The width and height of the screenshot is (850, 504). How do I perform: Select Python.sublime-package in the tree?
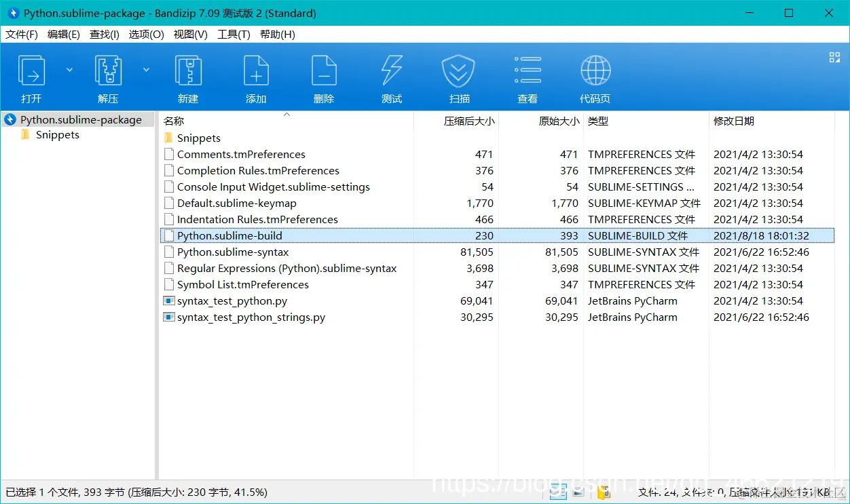(x=81, y=119)
